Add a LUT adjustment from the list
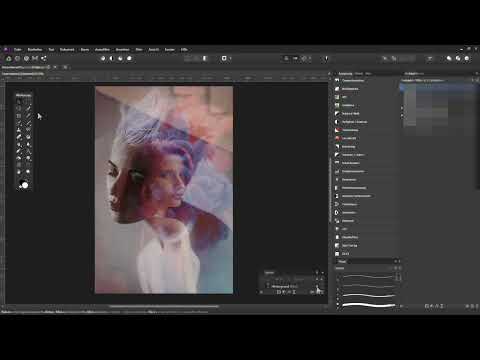Image resolution: width=480 pixels, height=360 pixels. (365, 229)
